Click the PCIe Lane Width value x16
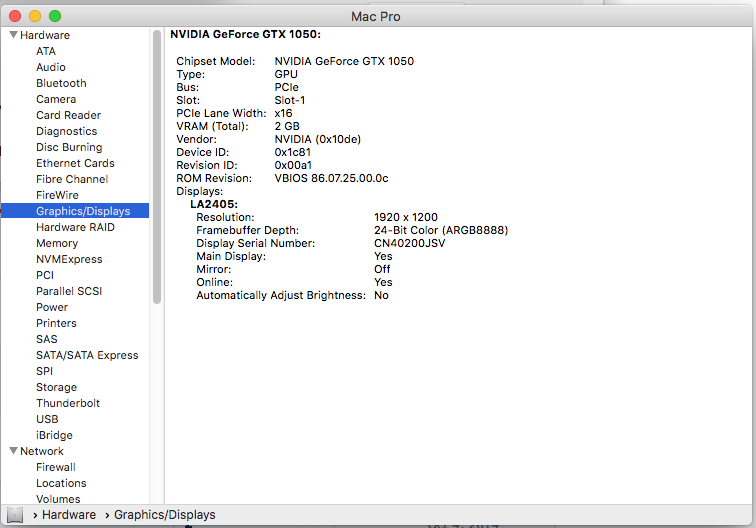The image size is (756, 528). pyautogui.click(x=284, y=113)
